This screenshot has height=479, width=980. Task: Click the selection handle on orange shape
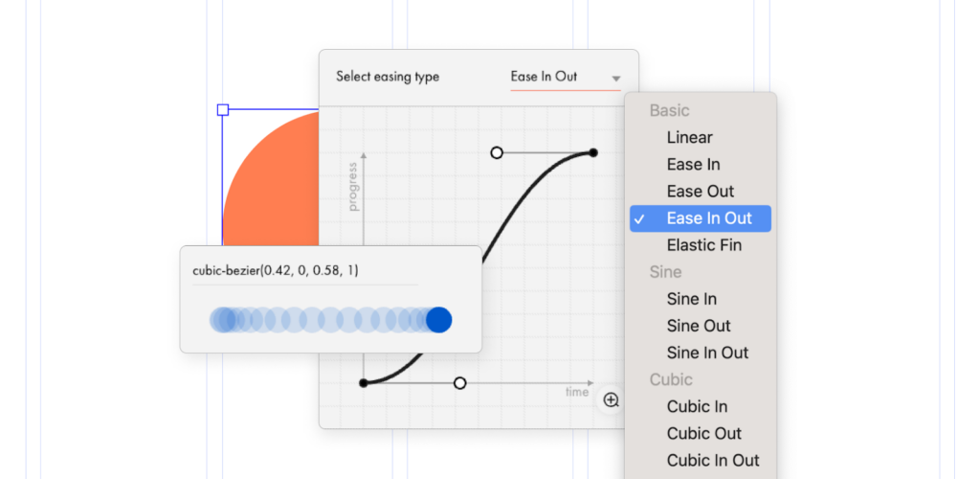[223, 110]
